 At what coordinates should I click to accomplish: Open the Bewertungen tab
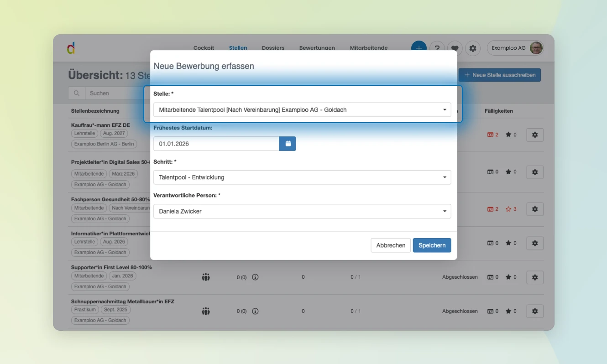pos(317,48)
